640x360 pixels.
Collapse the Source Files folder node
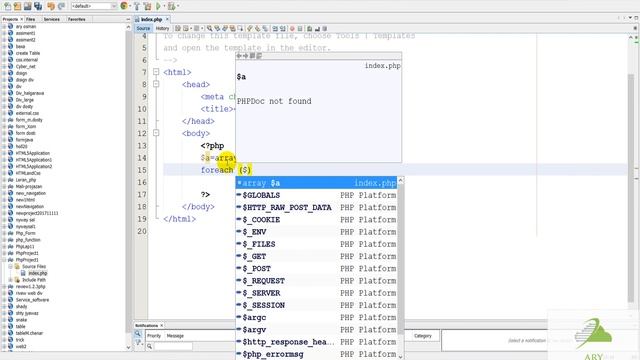point(11,267)
